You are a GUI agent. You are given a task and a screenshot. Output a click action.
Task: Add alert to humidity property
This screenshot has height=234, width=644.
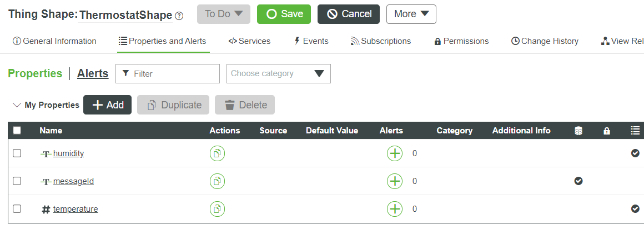pos(394,153)
